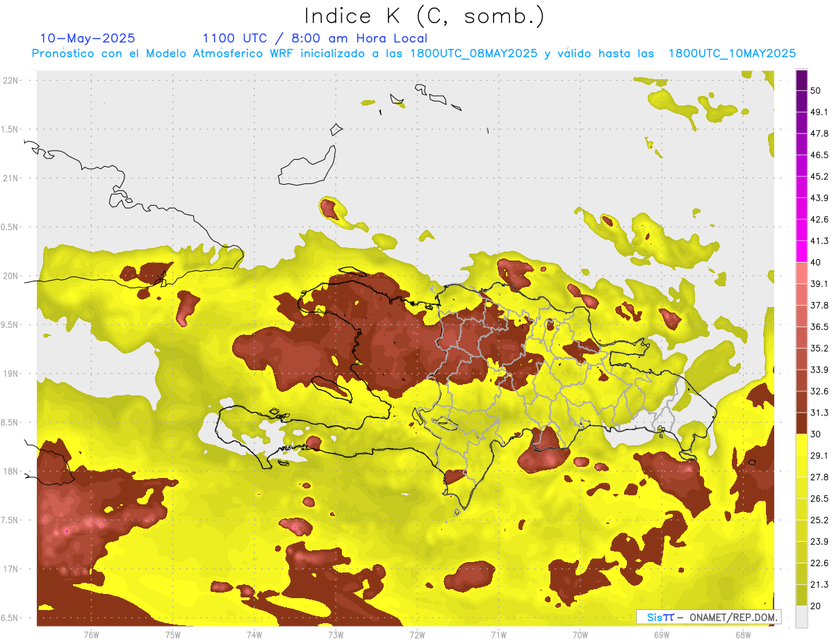Click the "18N" latitude label

[x=11, y=471]
